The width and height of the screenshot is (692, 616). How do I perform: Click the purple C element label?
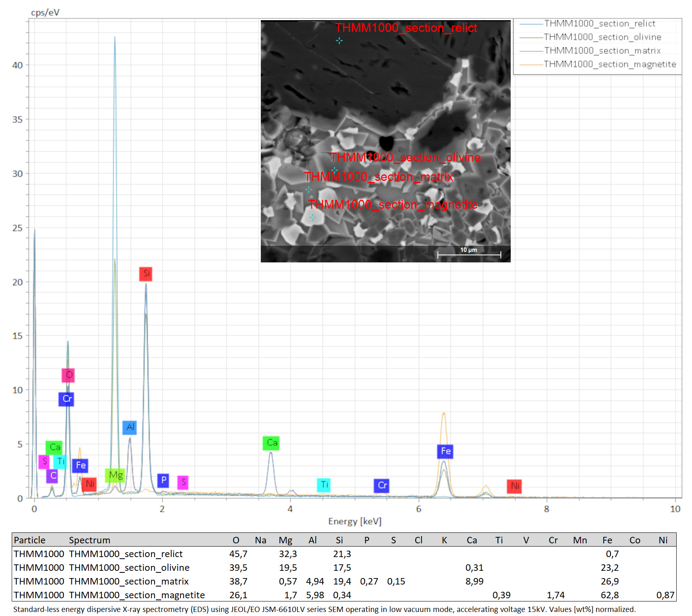(x=52, y=476)
